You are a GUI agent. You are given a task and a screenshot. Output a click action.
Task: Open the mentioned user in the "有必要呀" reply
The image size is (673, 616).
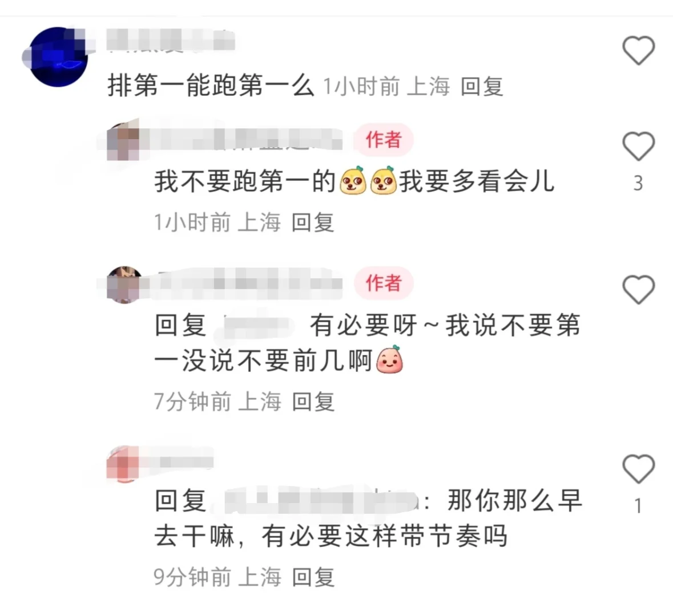[x=257, y=325]
